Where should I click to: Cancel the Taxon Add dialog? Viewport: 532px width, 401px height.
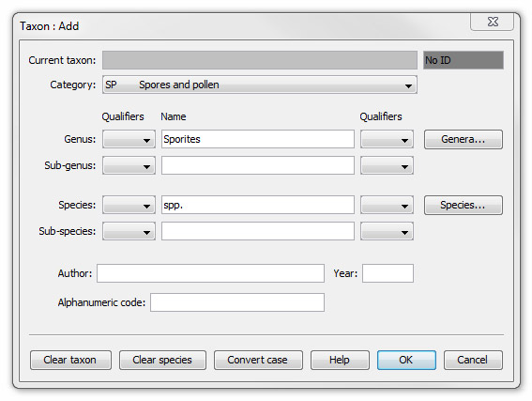(x=473, y=360)
